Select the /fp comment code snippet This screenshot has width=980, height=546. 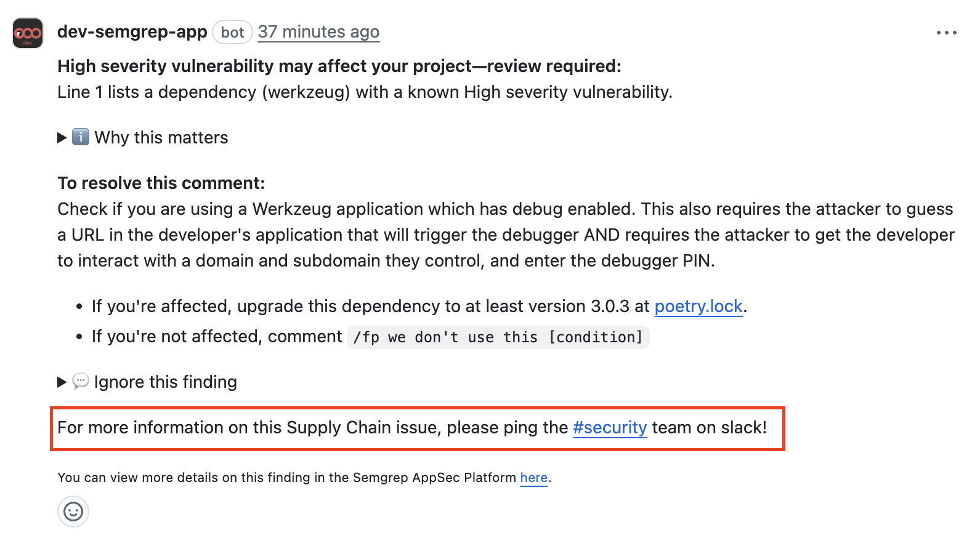[x=498, y=337]
